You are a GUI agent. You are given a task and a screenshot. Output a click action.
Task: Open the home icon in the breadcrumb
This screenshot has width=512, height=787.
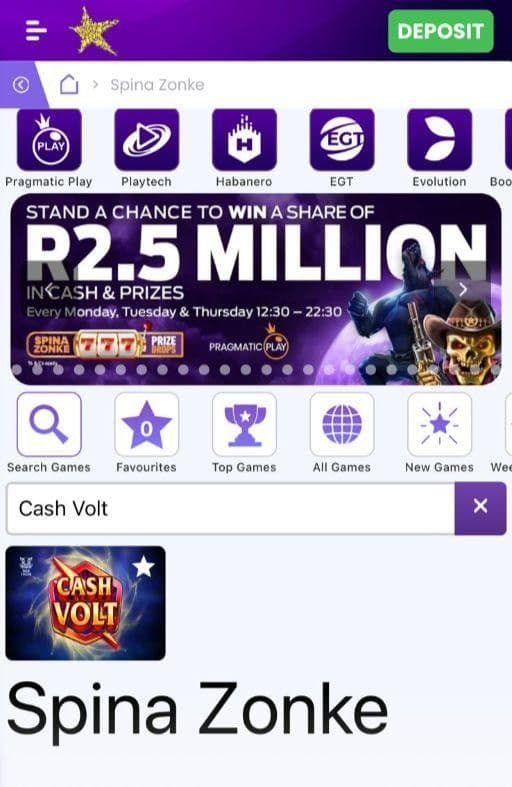(x=69, y=84)
